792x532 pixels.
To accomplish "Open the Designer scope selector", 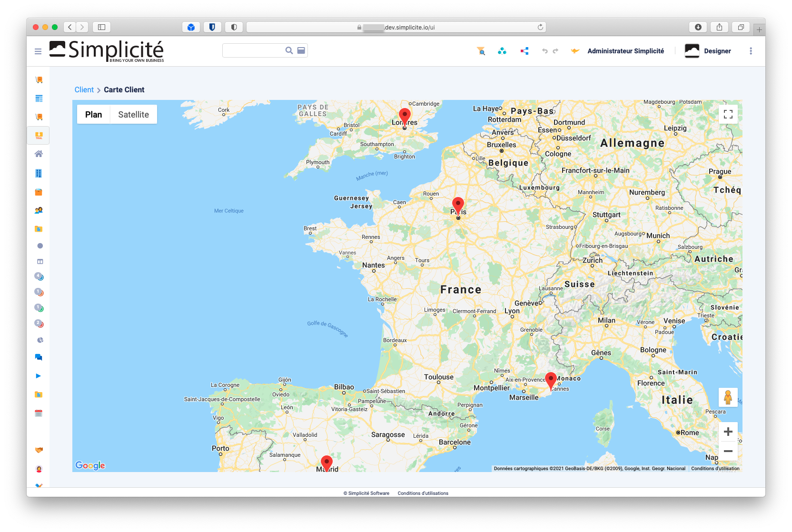I will click(x=708, y=51).
